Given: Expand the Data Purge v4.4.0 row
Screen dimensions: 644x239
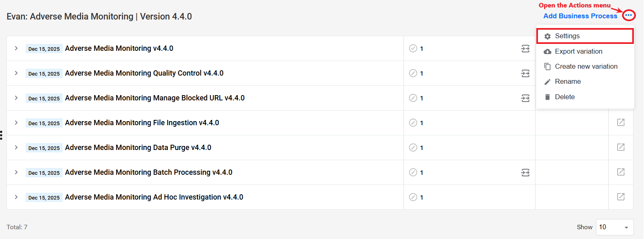Looking at the screenshot, I should [16, 148].
